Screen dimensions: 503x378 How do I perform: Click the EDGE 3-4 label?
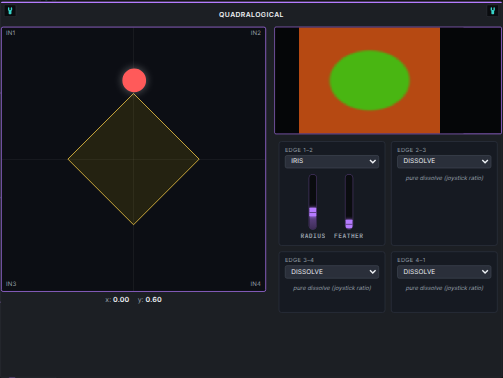[299, 260]
